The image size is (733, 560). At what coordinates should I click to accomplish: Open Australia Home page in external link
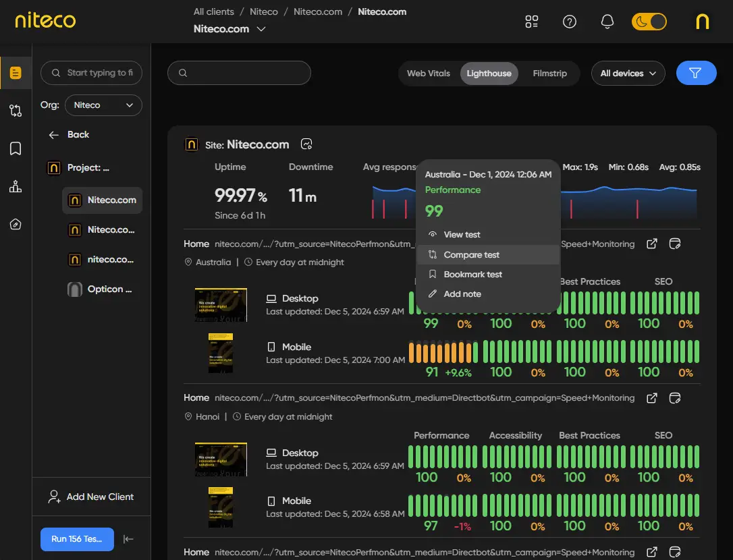(x=651, y=244)
